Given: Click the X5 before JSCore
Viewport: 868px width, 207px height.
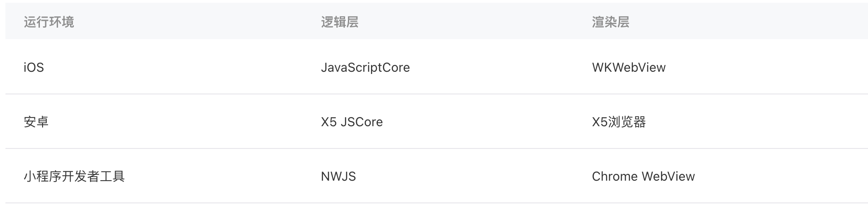Looking at the screenshot, I should (328, 122).
